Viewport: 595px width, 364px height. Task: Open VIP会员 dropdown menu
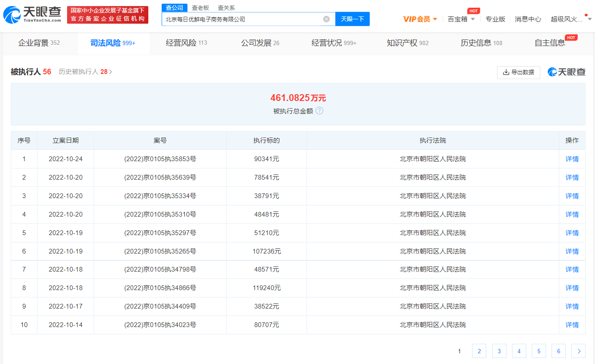pos(420,19)
